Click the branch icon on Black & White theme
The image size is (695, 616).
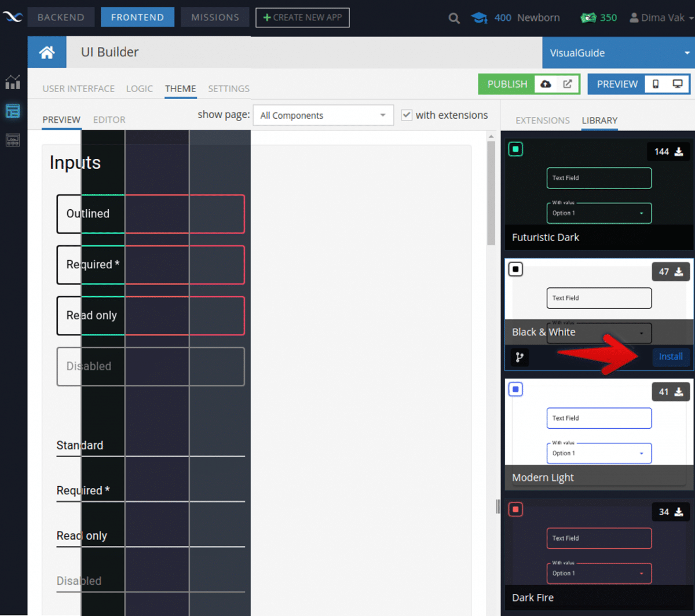coord(518,357)
